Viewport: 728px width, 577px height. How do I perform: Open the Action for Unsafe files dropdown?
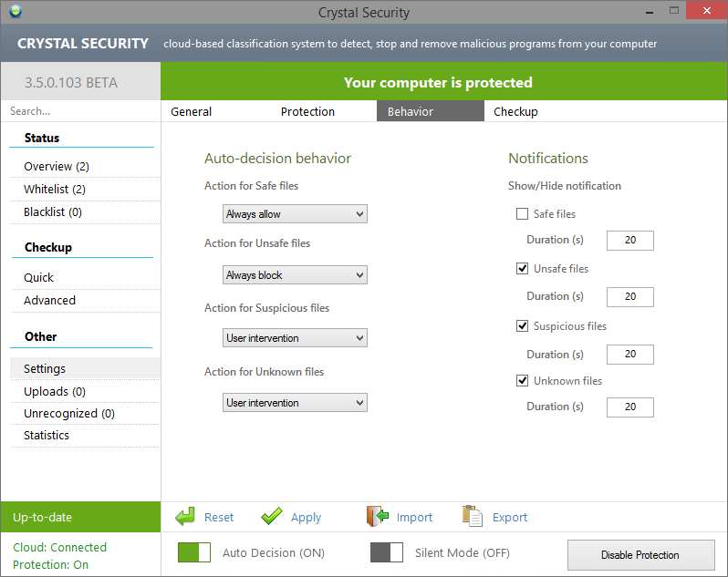(295, 275)
